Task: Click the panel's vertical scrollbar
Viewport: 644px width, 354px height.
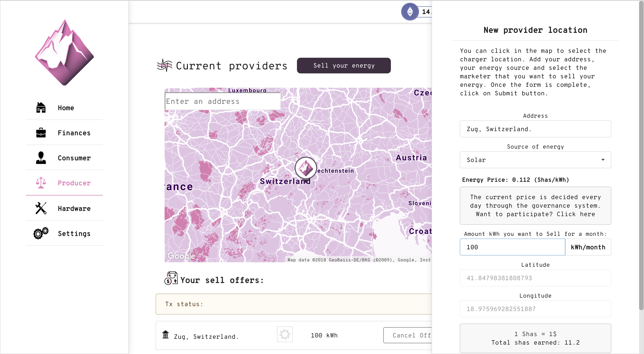Action: tap(641, 155)
